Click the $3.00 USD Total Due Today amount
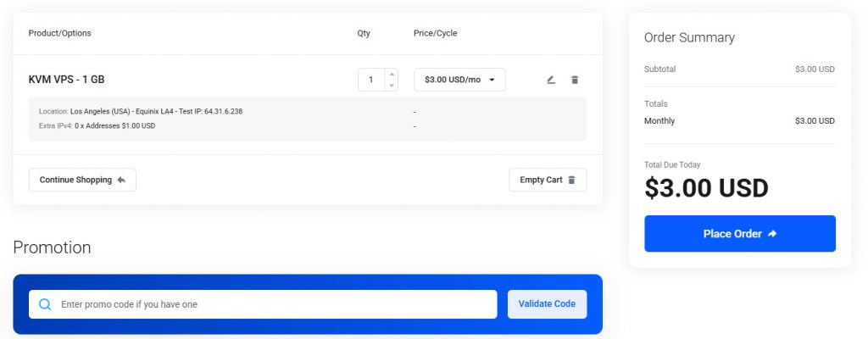The height and width of the screenshot is (339, 868). 706,188
